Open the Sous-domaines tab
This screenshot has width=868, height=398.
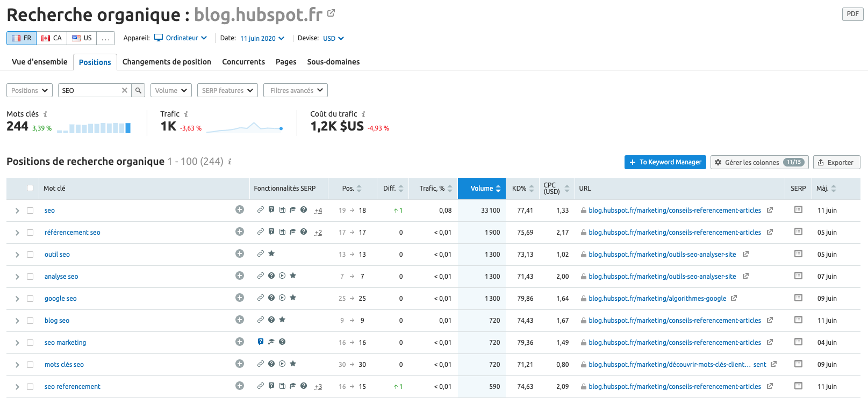[333, 62]
